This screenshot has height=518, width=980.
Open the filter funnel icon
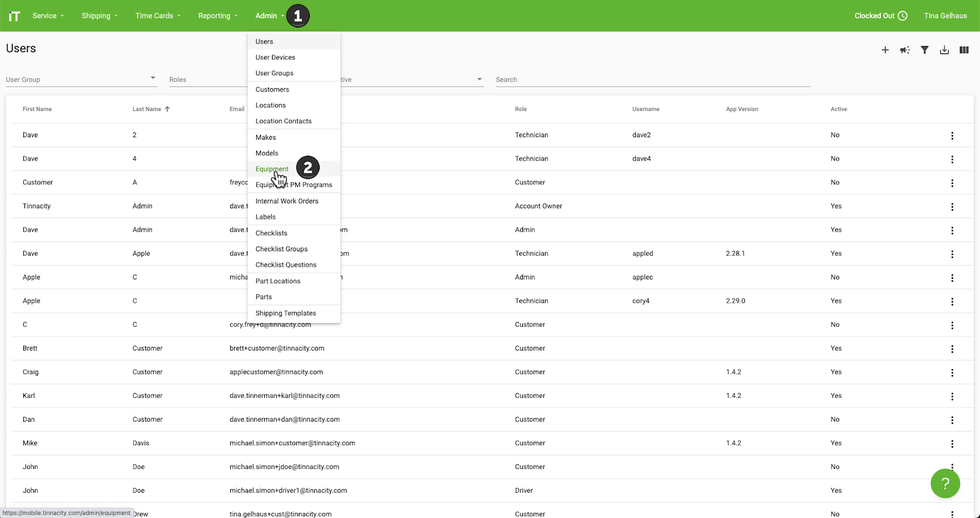point(925,50)
